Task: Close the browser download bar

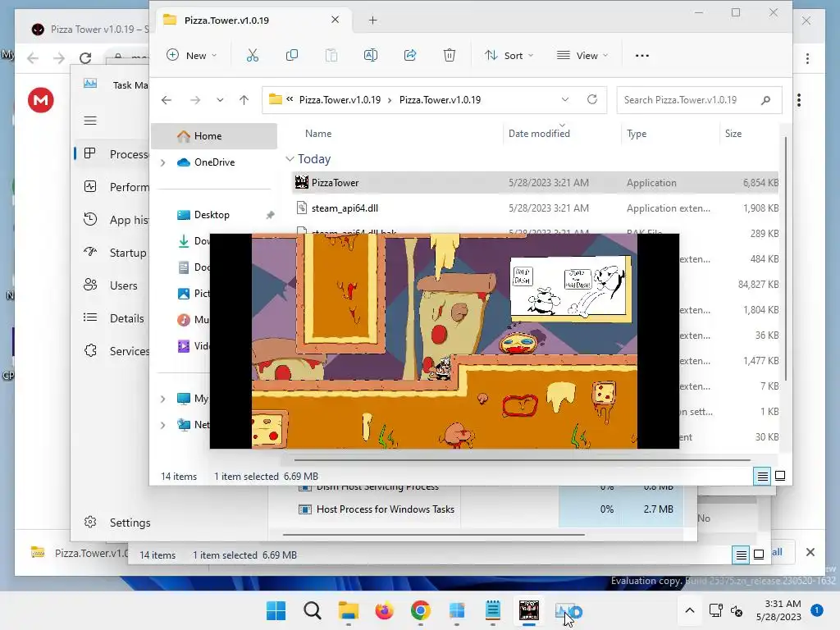Action: pos(810,552)
